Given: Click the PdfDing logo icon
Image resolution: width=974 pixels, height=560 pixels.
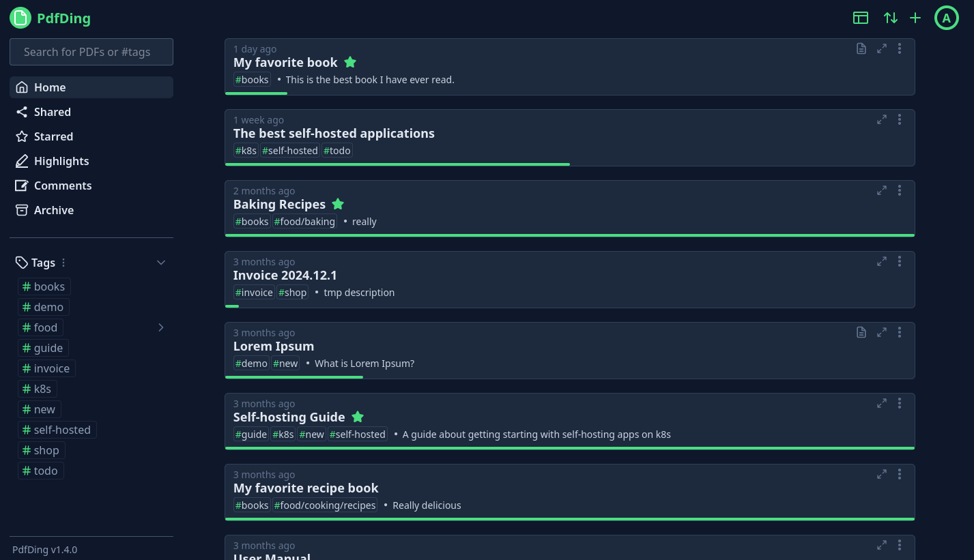Looking at the screenshot, I should click(20, 18).
